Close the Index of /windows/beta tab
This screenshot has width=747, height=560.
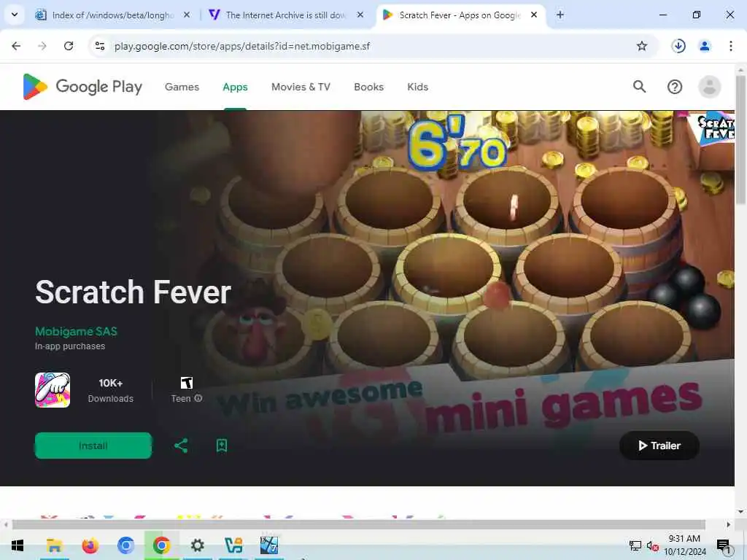[x=187, y=15]
